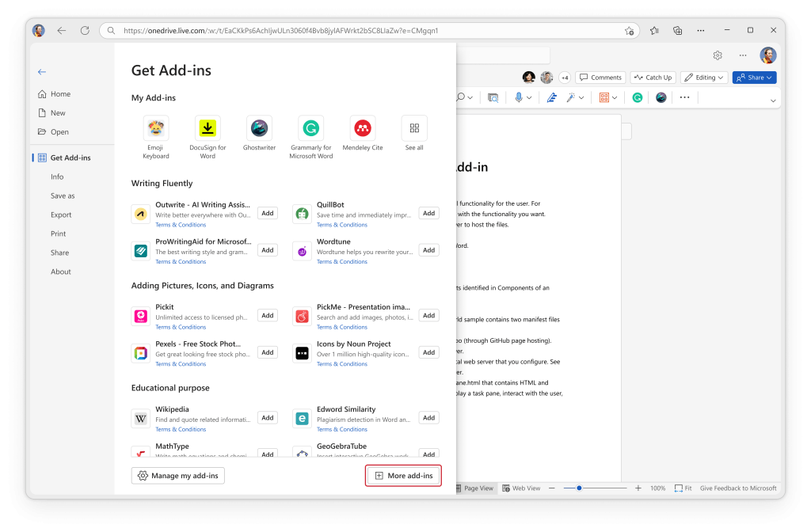This screenshot has height=532, width=811.
Task: Click the Wordtune add-in logo
Action: (x=302, y=251)
